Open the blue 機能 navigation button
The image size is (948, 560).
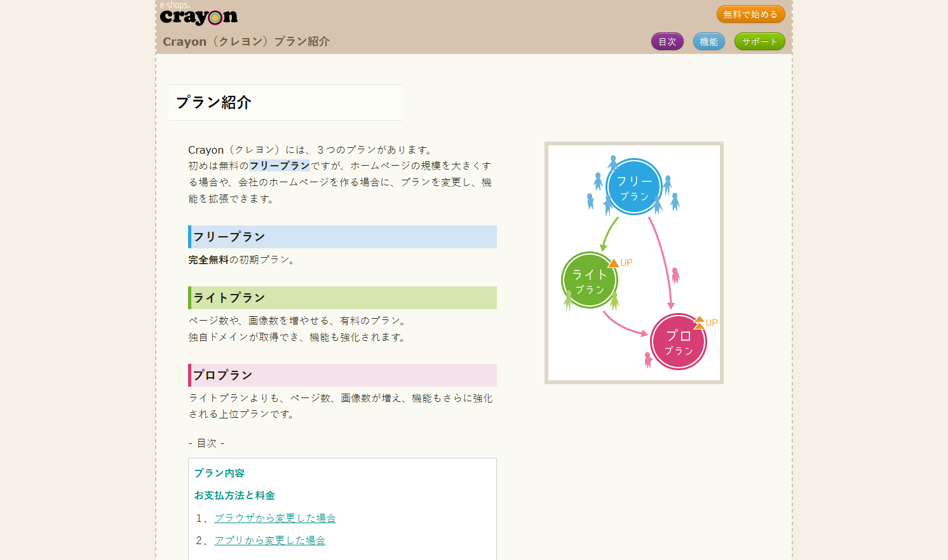[708, 41]
